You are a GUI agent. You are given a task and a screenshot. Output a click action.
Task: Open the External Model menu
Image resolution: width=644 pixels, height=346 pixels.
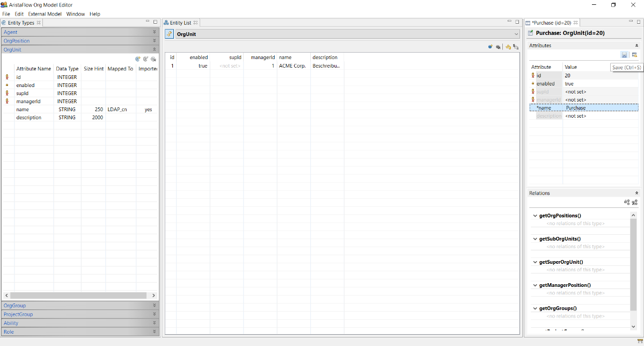click(x=45, y=14)
